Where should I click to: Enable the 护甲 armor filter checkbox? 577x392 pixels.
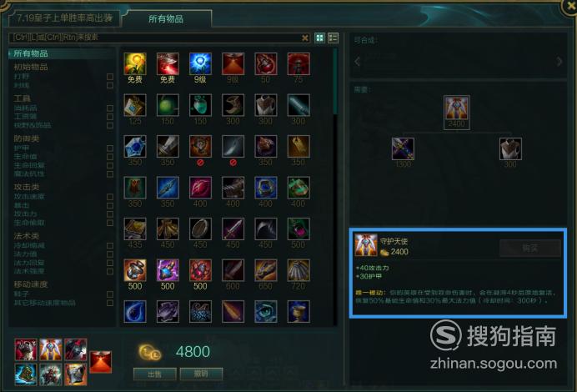pyautogui.click(x=110, y=148)
